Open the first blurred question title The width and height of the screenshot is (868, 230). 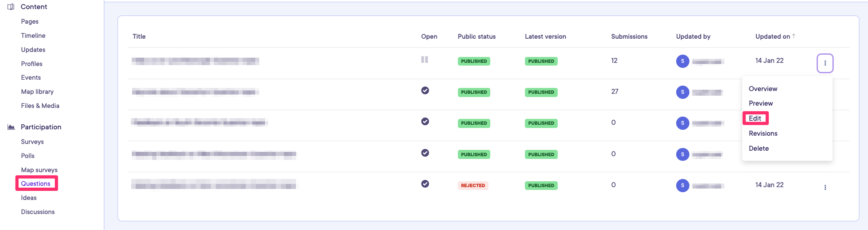195,61
